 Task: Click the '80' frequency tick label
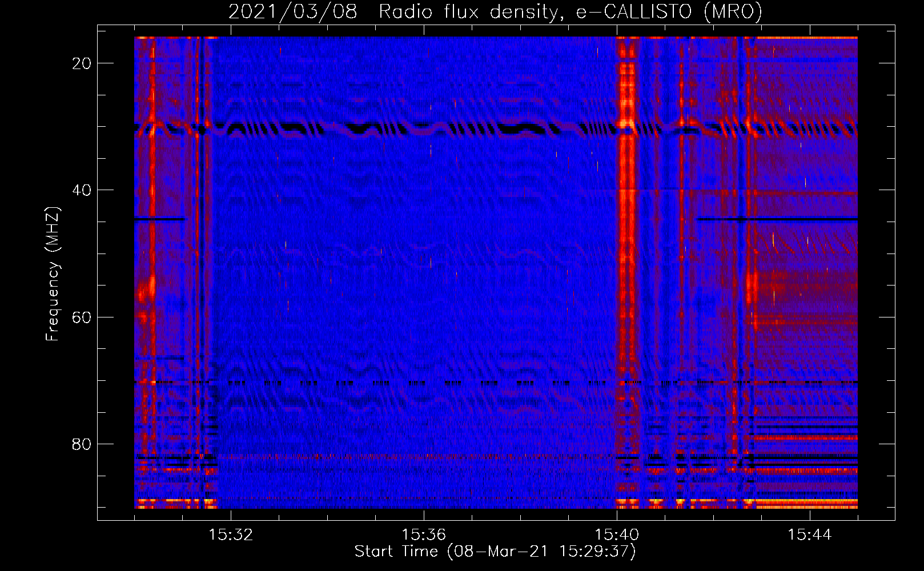pos(82,444)
